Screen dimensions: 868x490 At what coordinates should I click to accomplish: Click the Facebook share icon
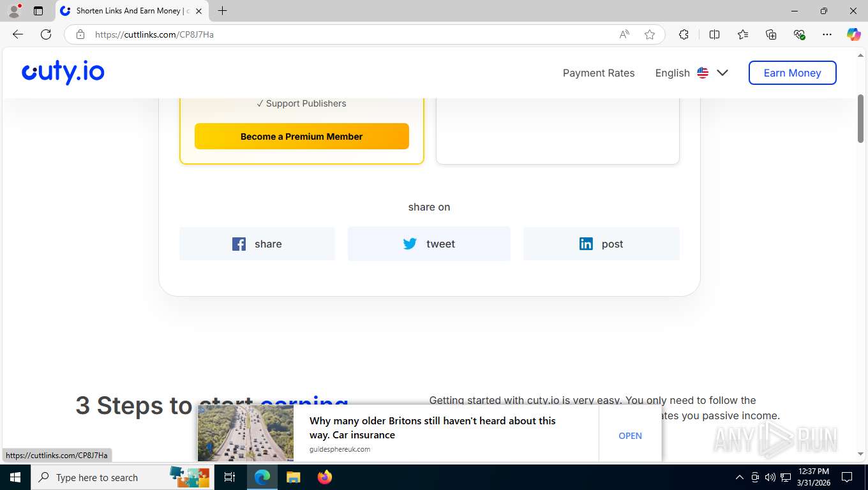coord(239,244)
